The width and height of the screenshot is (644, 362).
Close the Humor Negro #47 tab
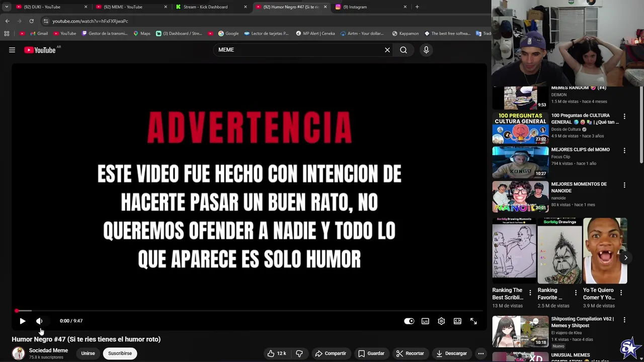(325, 7)
